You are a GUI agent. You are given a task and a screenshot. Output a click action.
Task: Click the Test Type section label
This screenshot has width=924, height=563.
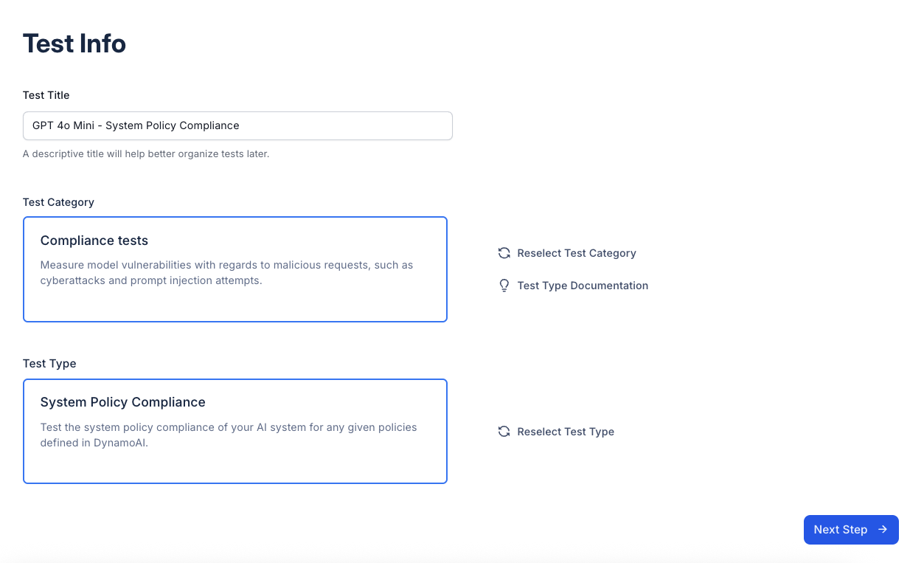pos(49,364)
